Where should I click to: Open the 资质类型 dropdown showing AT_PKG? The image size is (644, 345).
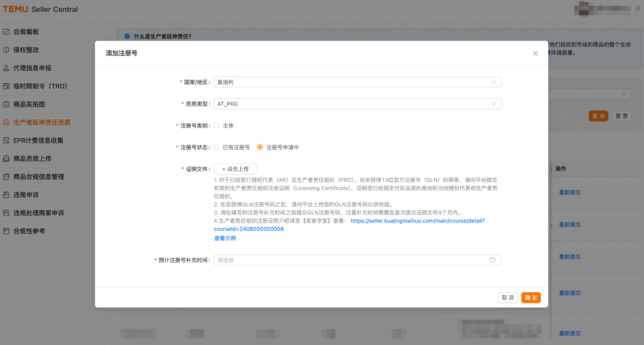(x=357, y=104)
